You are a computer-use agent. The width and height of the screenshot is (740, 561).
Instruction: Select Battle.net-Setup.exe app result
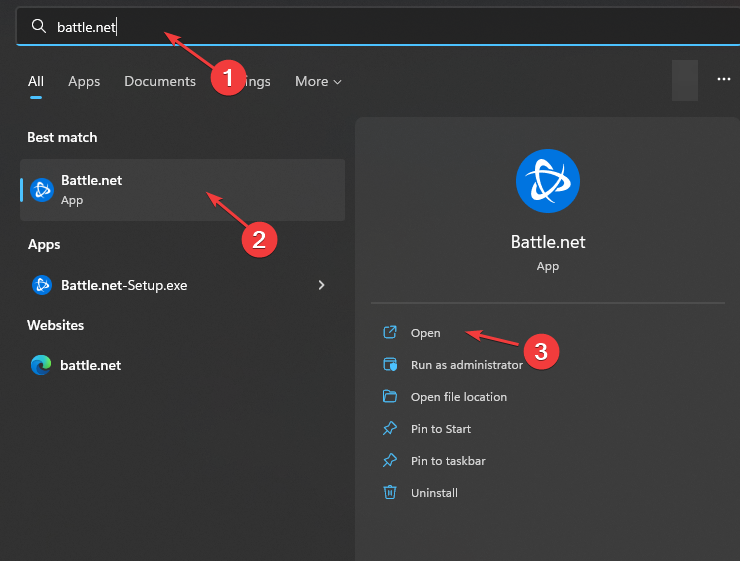coord(183,285)
